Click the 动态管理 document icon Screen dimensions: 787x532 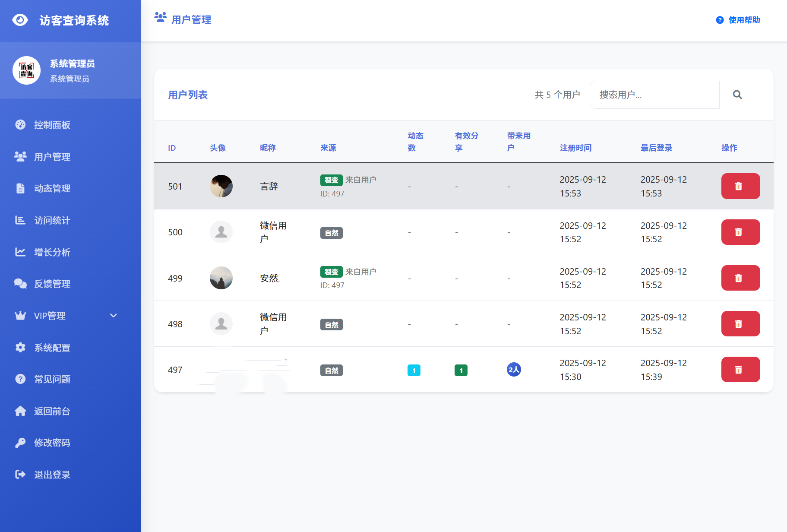pyautogui.click(x=20, y=188)
